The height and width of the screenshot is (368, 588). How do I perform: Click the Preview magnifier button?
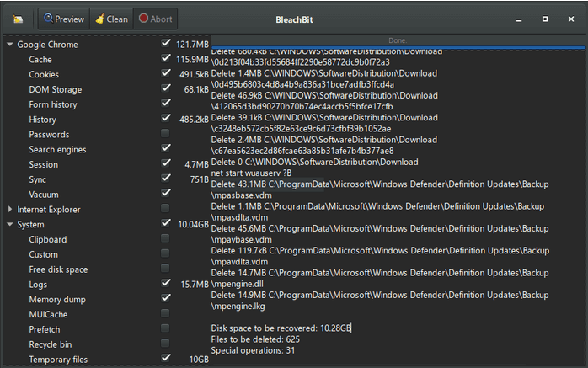click(x=64, y=19)
